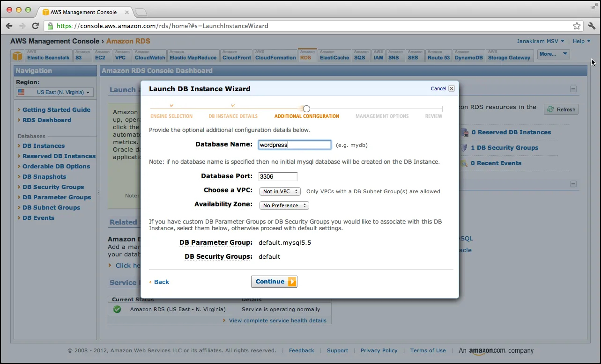This screenshot has height=364, width=601.
Task: Open the Route 53 service tab
Action: pyautogui.click(x=438, y=55)
